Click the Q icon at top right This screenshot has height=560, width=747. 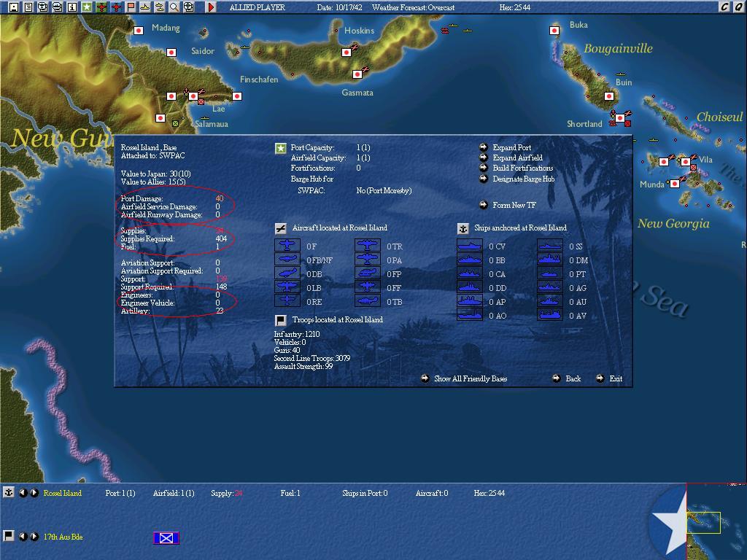click(738, 7)
